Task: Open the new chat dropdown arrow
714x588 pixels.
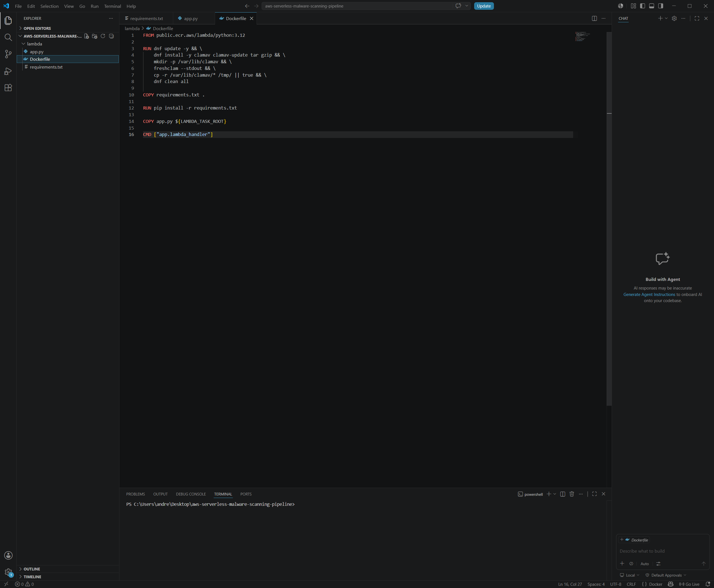Action: point(666,19)
